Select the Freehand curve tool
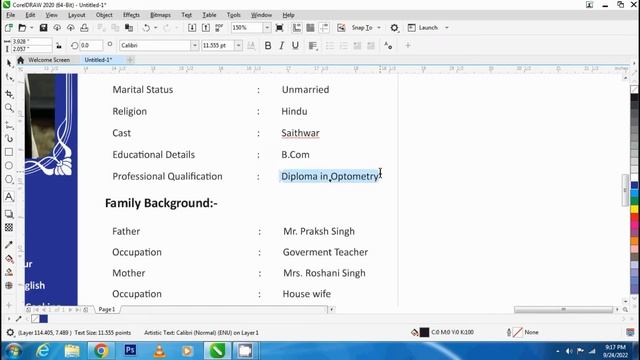This screenshot has width=640, height=360. pos(9,126)
